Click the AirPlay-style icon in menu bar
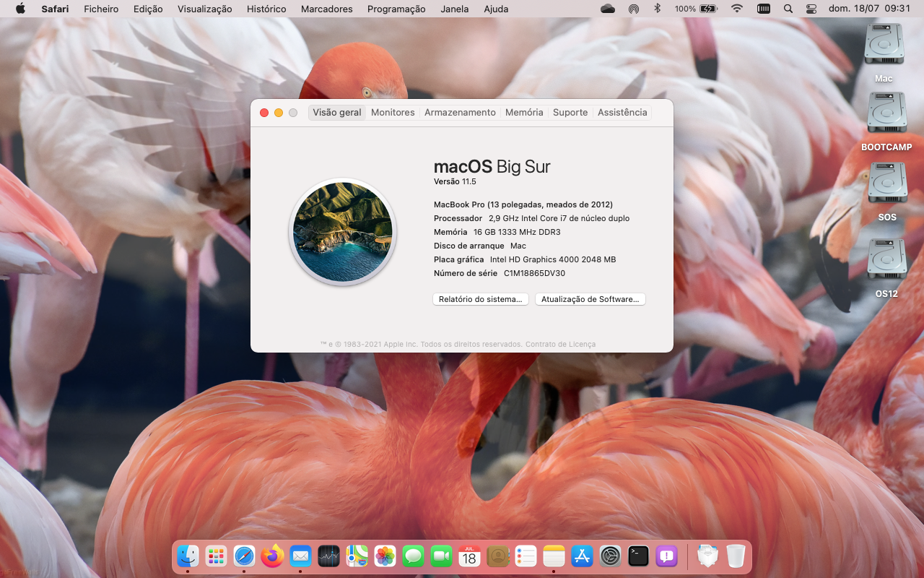The width and height of the screenshot is (924, 578). click(634, 9)
